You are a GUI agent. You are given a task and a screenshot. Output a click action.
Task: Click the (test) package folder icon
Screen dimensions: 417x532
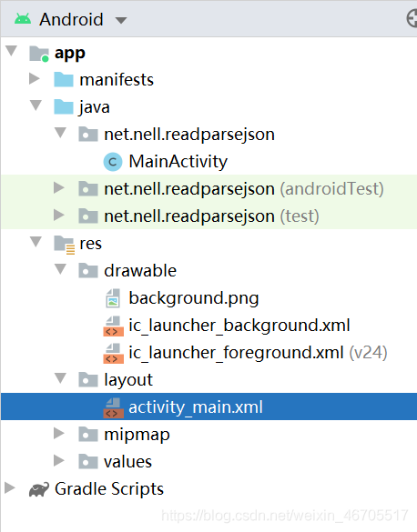[x=88, y=216]
